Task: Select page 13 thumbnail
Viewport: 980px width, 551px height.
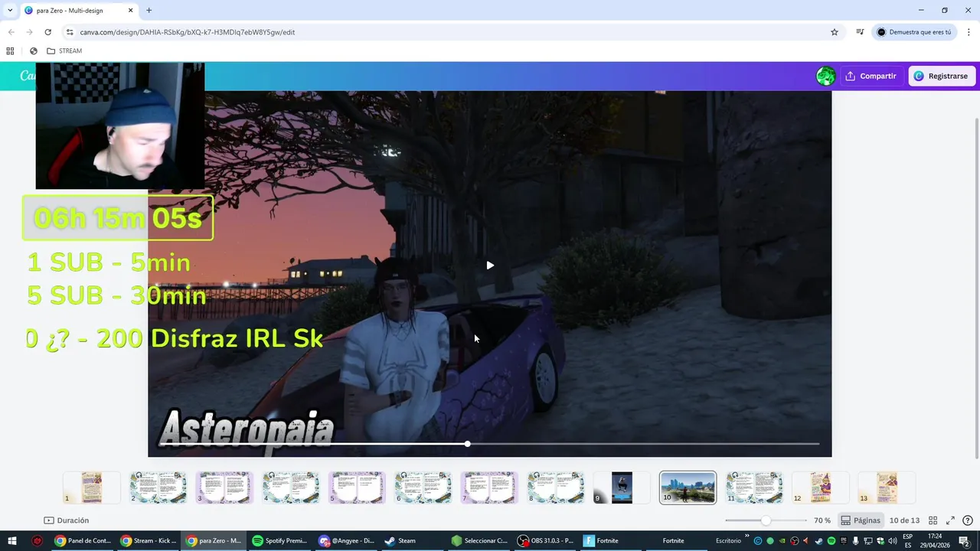Action: [887, 487]
